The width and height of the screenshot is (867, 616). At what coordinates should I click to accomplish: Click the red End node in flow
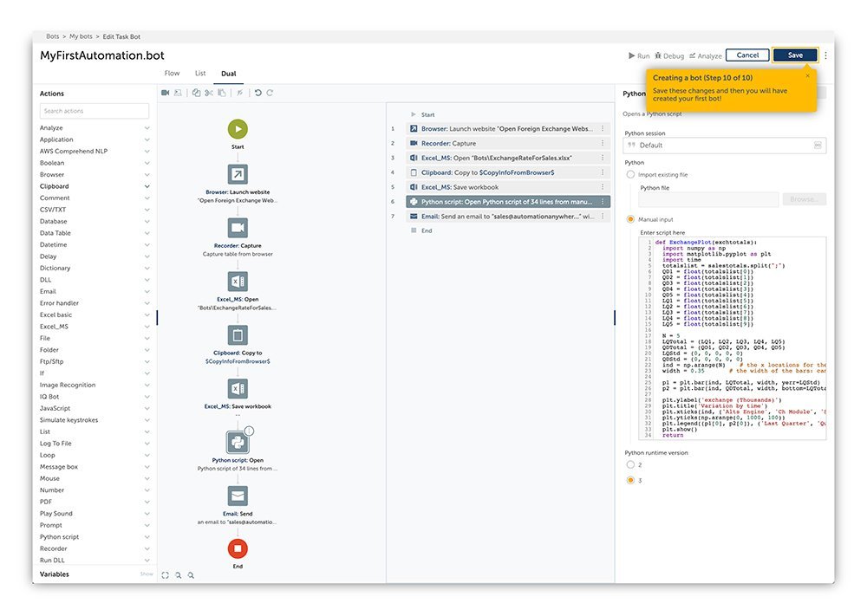(238, 548)
